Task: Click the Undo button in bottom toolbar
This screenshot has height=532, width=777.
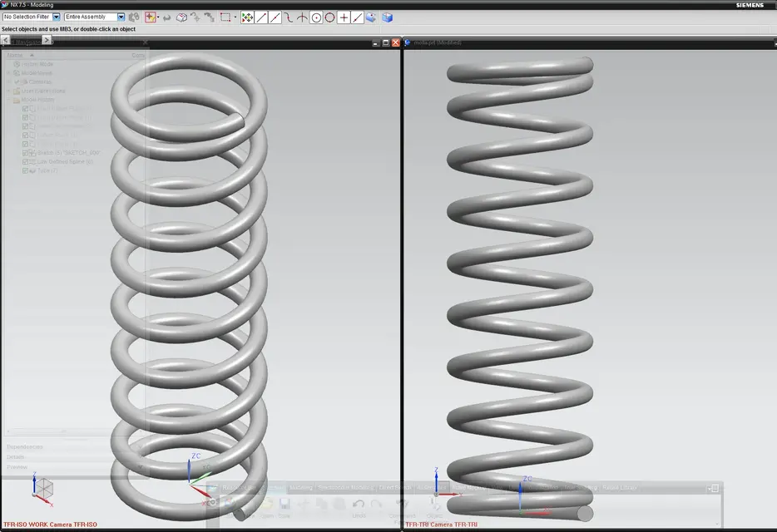Action: tap(359, 508)
